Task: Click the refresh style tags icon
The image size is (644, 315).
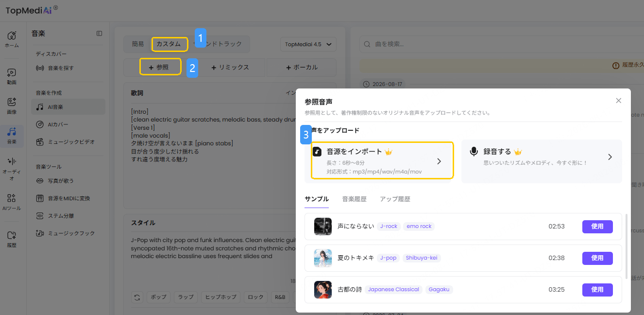Action: tap(137, 297)
